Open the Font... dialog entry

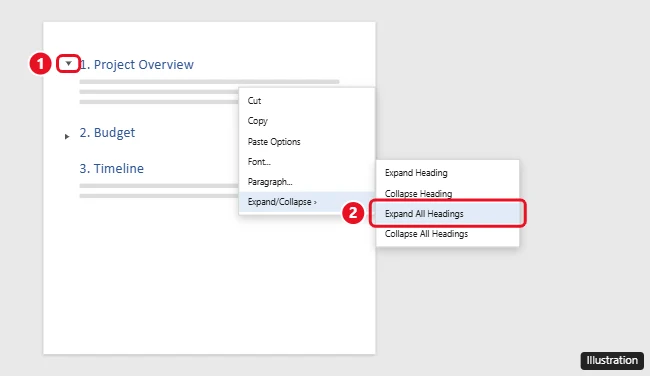coord(307,162)
